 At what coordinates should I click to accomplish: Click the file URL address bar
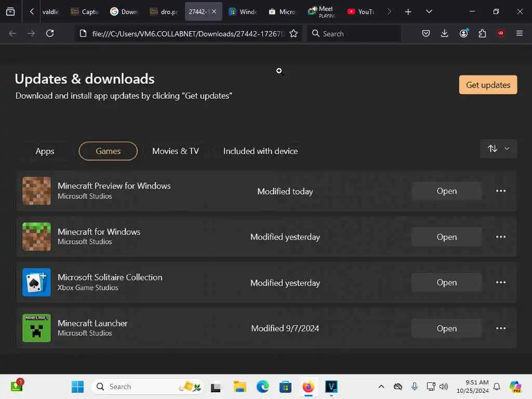[x=187, y=34]
